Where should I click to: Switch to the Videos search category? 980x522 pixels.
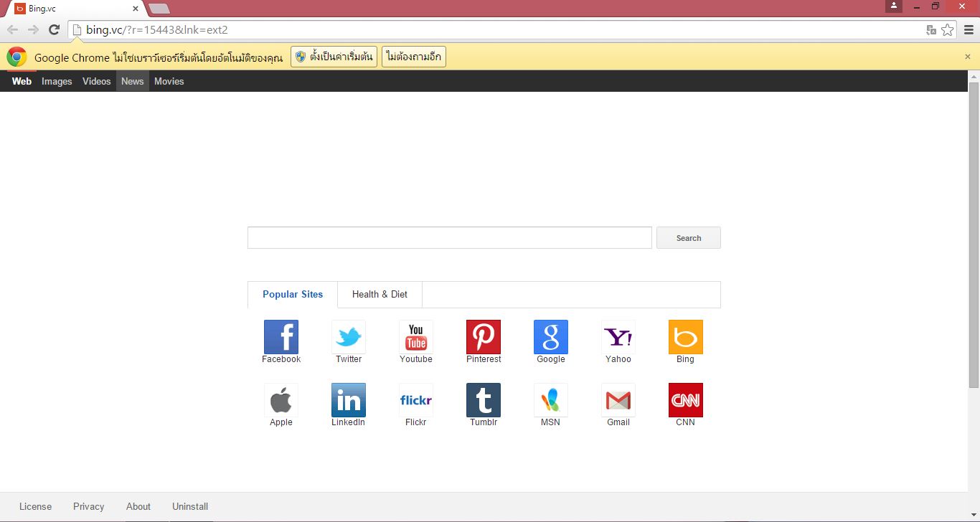97,81
